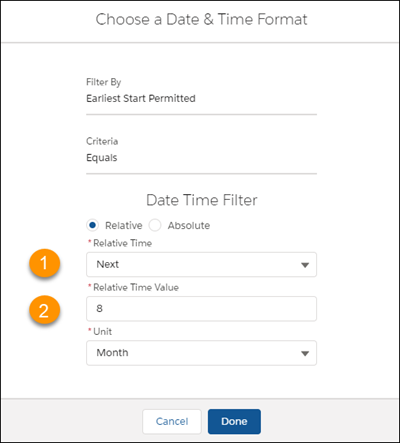Image resolution: width=400 pixels, height=443 pixels.
Task: Click the Criteria label
Action: point(102,141)
